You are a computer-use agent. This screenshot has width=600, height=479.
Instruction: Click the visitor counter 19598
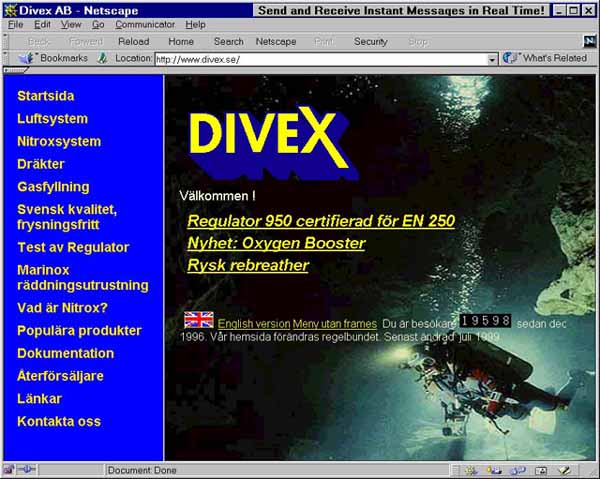pyautogui.click(x=485, y=321)
